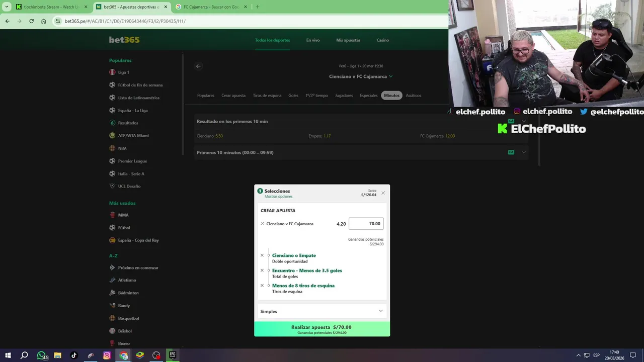644x362 pixels.
Task: Open Bádminton in A-Z list
Action: click(128, 293)
